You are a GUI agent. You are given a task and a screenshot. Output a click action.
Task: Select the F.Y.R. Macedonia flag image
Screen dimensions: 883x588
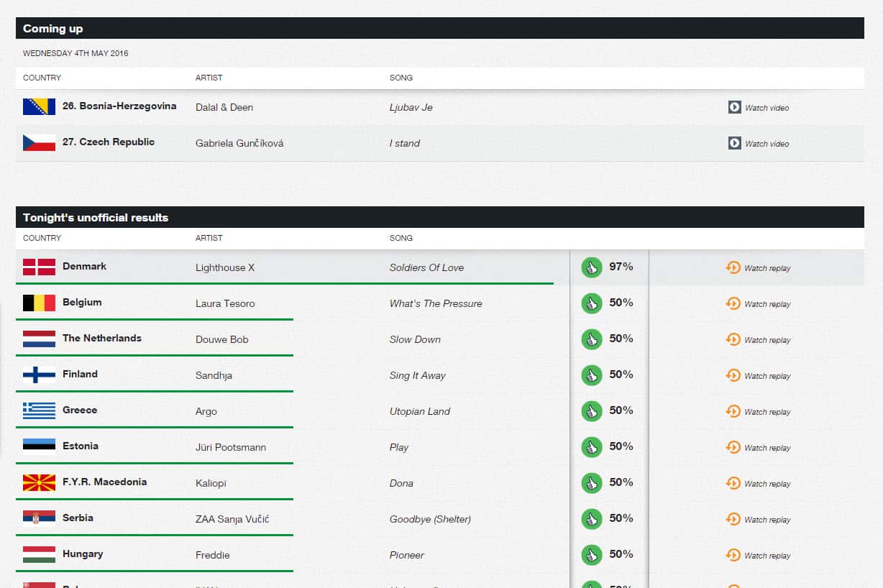39,483
